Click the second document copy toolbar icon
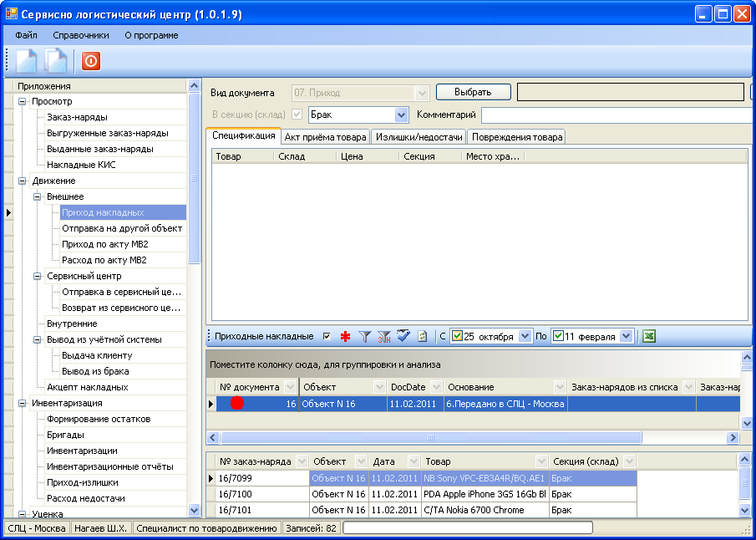The width and height of the screenshot is (756, 540). 56,61
